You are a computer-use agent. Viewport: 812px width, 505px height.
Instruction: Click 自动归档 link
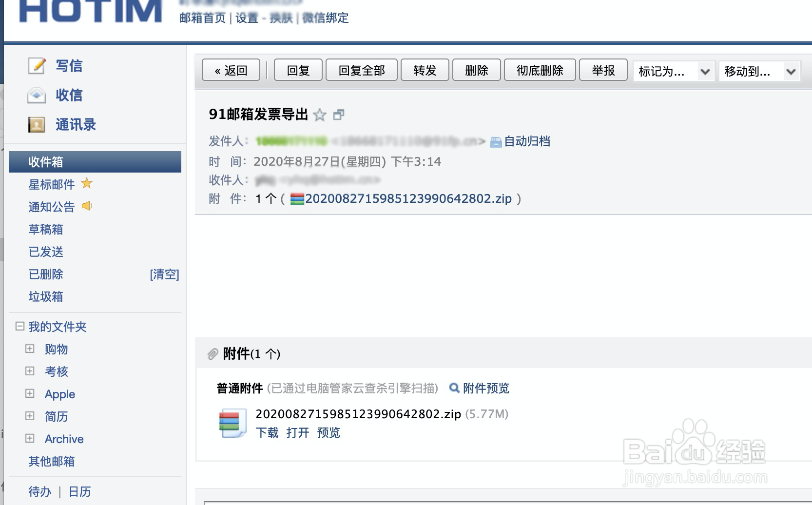pyautogui.click(x=527, y=141)
